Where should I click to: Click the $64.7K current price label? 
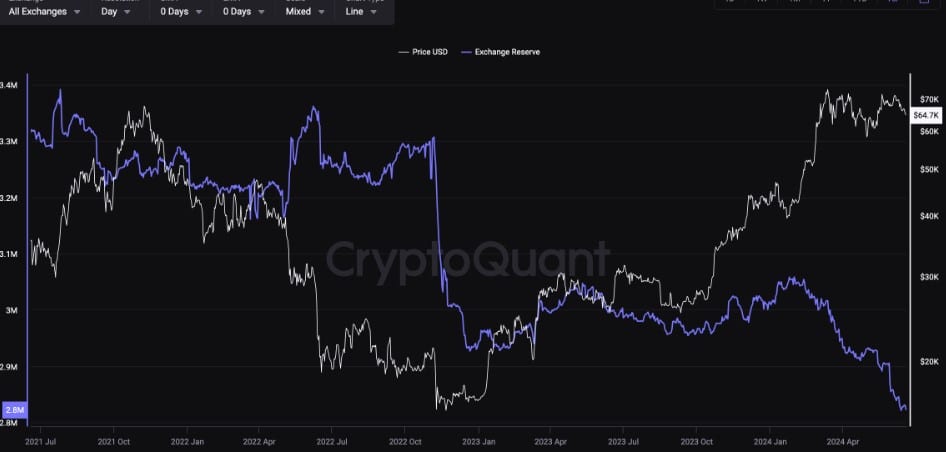[x=926, y=116]
